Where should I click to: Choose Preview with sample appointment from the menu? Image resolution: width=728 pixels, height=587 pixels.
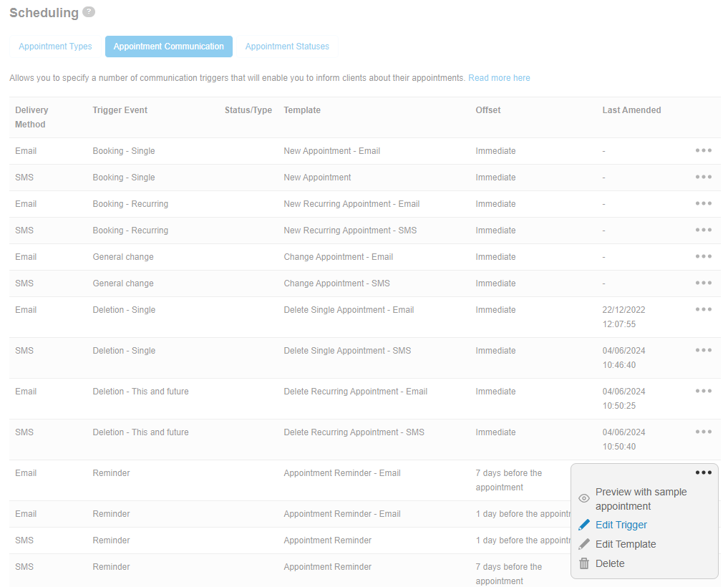tap(641, 499)
